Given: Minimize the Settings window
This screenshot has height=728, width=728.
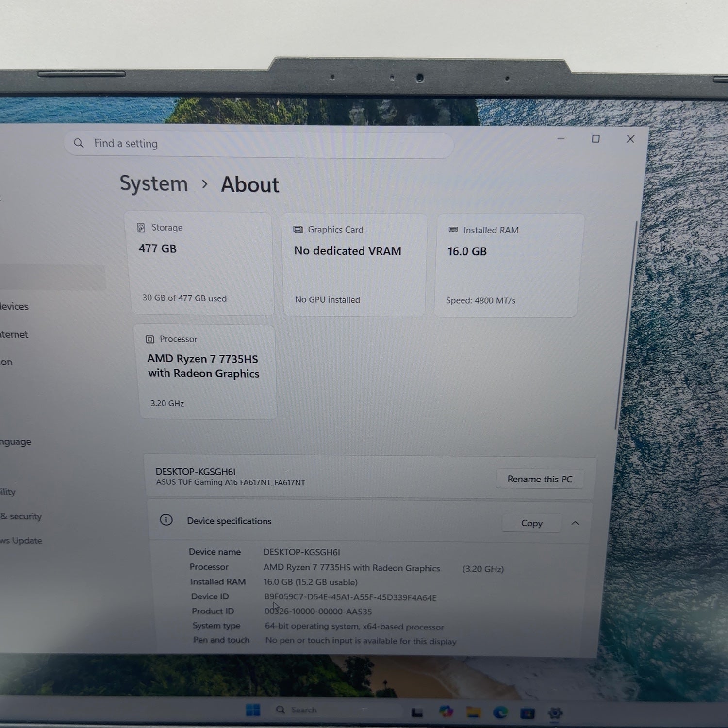Looking at the screenshot, I should [x=561, y=139].
